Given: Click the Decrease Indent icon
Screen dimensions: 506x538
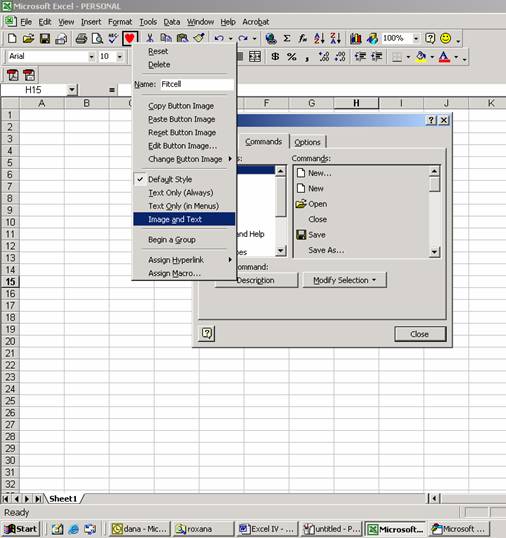Looking at the screenshot, I should 360,57.
